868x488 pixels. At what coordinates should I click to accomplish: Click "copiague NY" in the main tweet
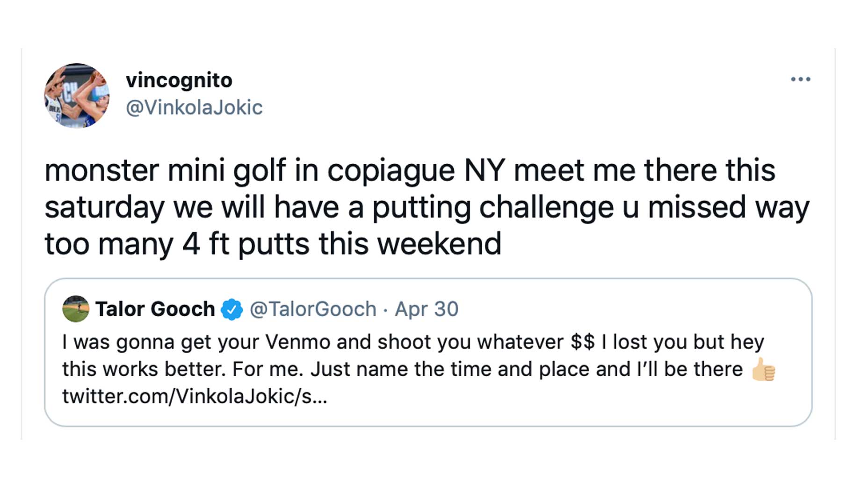click(416, 170)
